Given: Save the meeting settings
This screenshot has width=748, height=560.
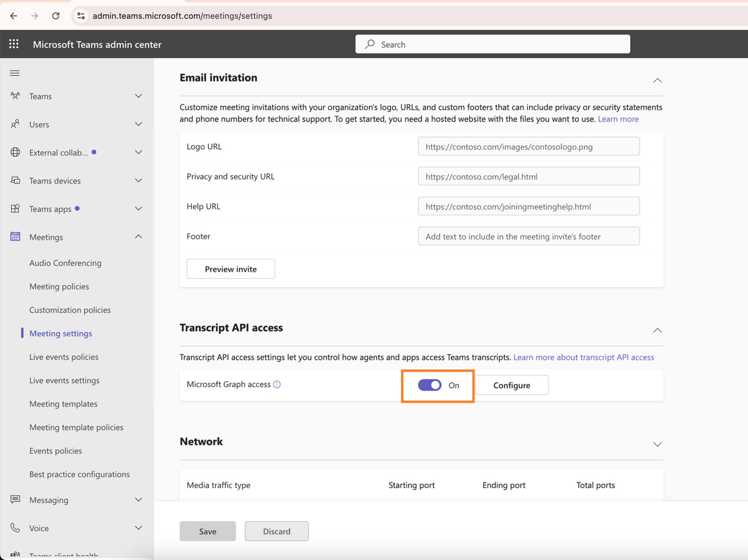Looking at the screenshot, I should (208, 531).
